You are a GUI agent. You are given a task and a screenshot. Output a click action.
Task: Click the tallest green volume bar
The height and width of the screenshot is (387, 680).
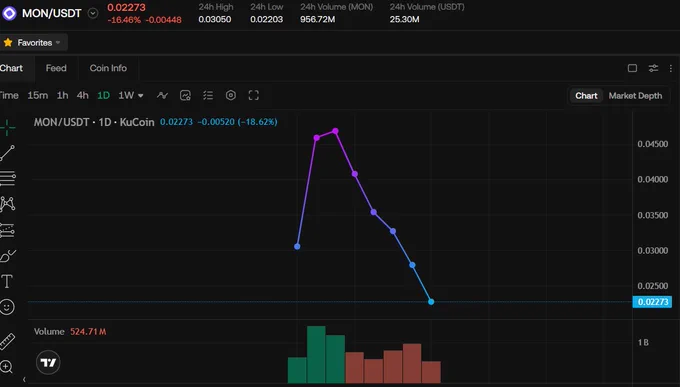(x=316, y=355)
